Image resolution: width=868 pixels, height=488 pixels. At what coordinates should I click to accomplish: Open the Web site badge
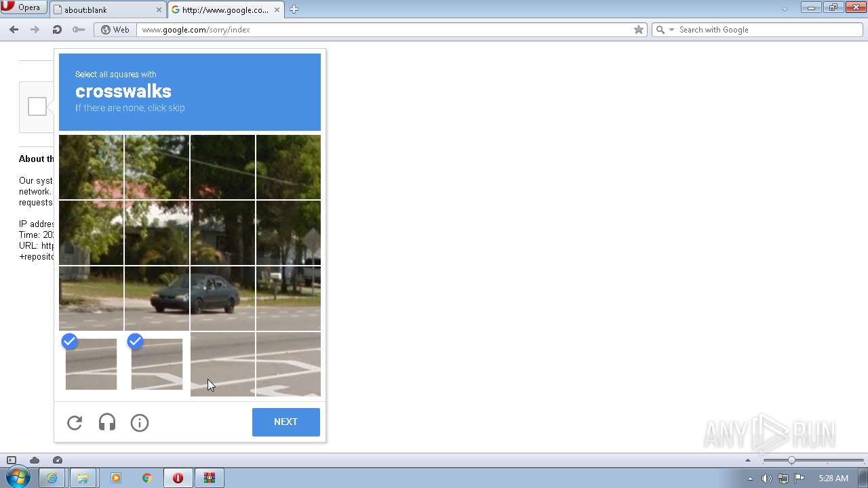point(115,30)
